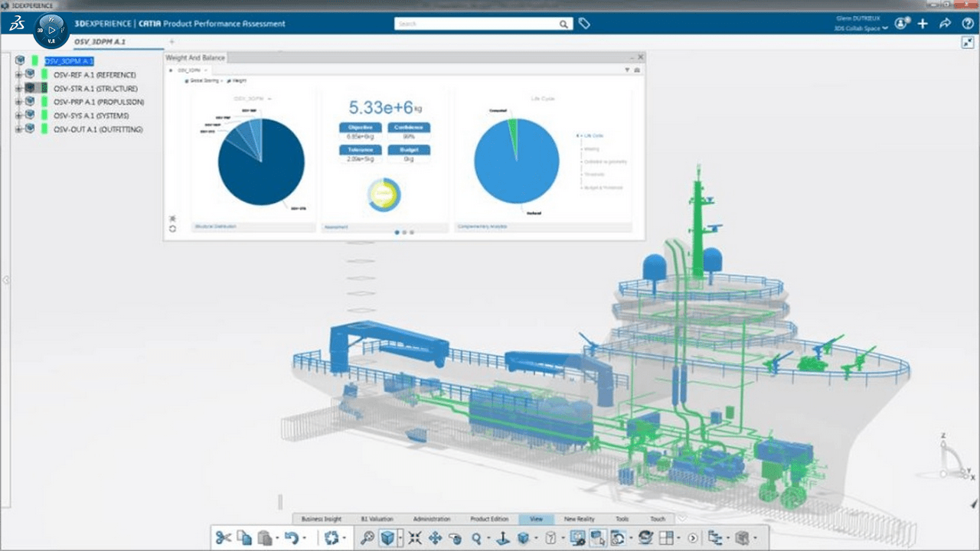Image resolution: width=980 pixels, height=551 pixels.
Task: Activate the Pan view tool
Action: [435, 538]
